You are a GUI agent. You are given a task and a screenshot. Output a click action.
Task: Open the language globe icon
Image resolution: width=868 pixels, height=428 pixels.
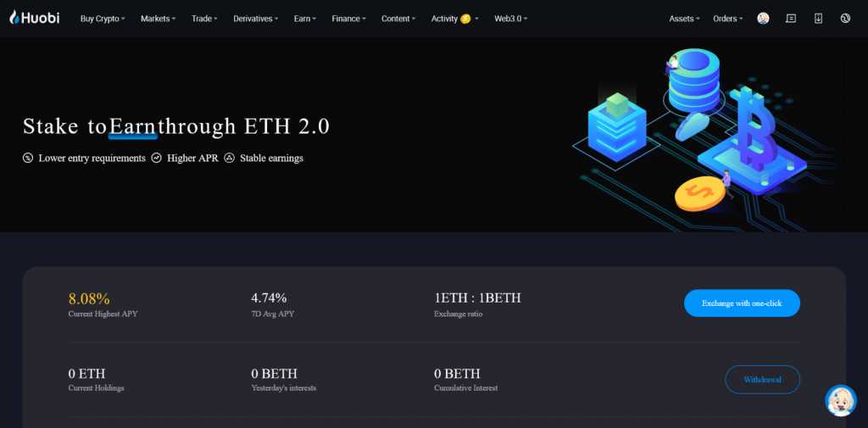pyautogui.click(x=845, y=19)
